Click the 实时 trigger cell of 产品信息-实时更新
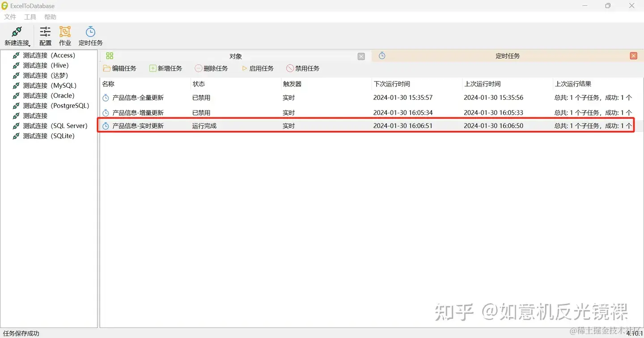644x338 pixels. pyautogui.click(x=289, y=126)
